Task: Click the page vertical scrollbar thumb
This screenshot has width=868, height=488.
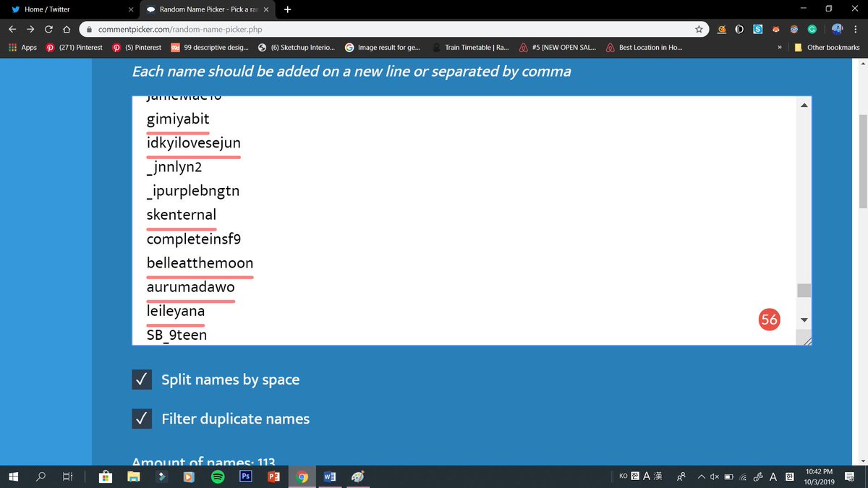Action: pos(862,160)
